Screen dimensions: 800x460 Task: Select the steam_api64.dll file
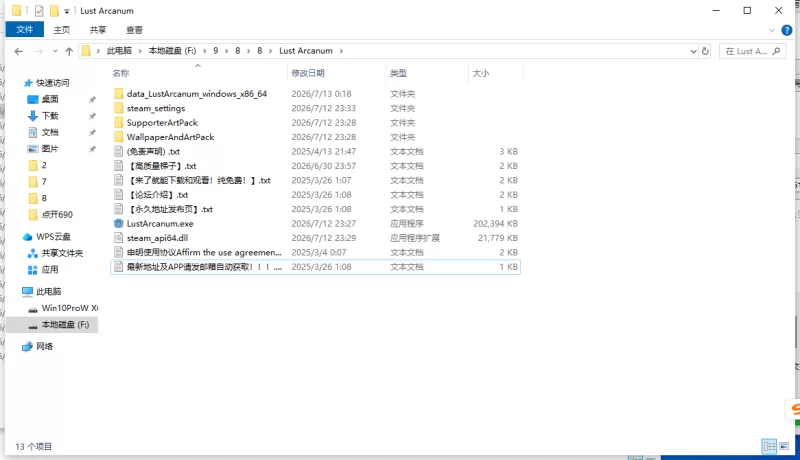[x=157, y=238]
